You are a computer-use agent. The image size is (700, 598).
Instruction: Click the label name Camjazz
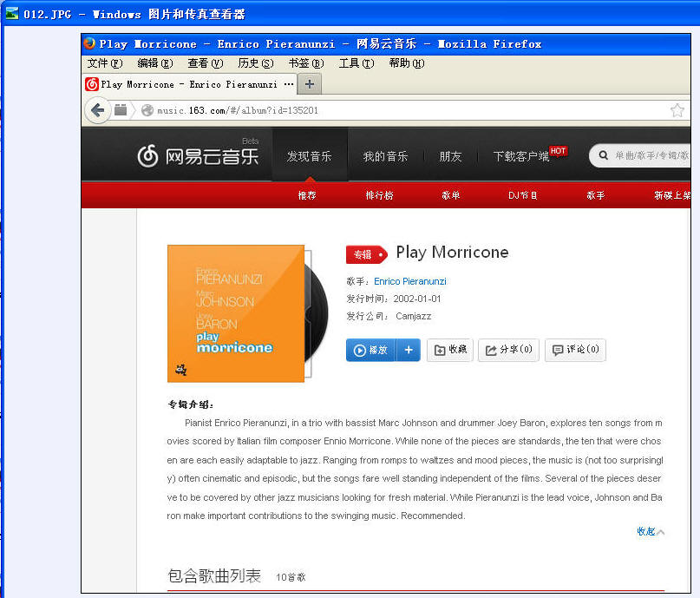click(x=414, y=316)
